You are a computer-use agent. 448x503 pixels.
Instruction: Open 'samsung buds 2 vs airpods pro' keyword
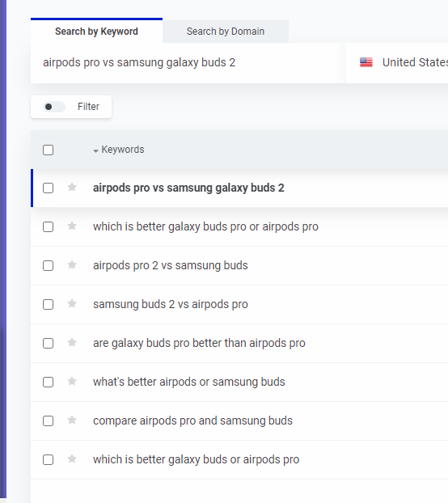tap(171, 304)
